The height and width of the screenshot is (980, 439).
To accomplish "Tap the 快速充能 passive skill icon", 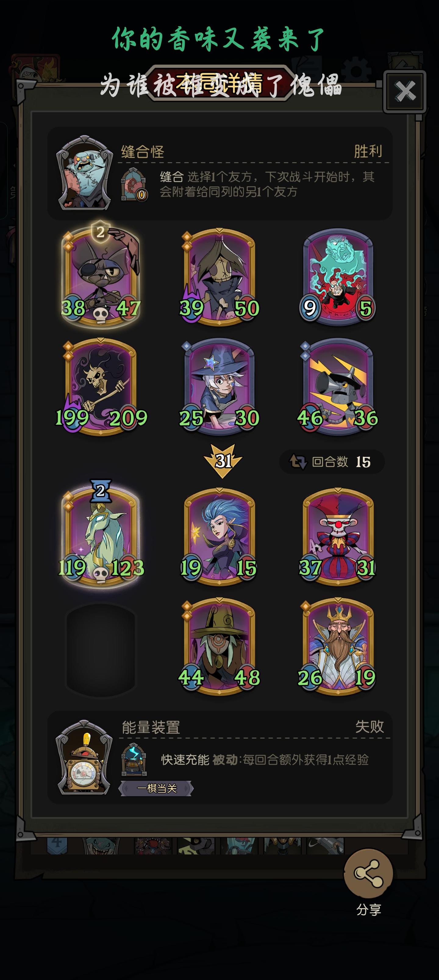I will click(x=134, y=759).
